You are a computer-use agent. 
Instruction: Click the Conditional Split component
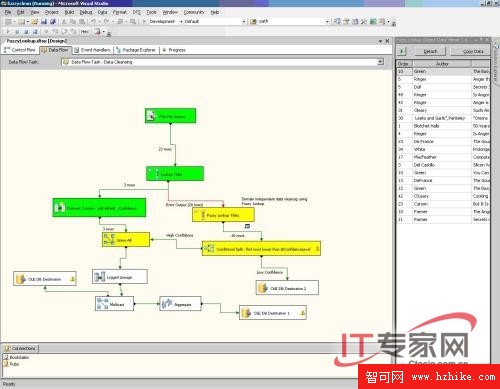pos(261,249)
